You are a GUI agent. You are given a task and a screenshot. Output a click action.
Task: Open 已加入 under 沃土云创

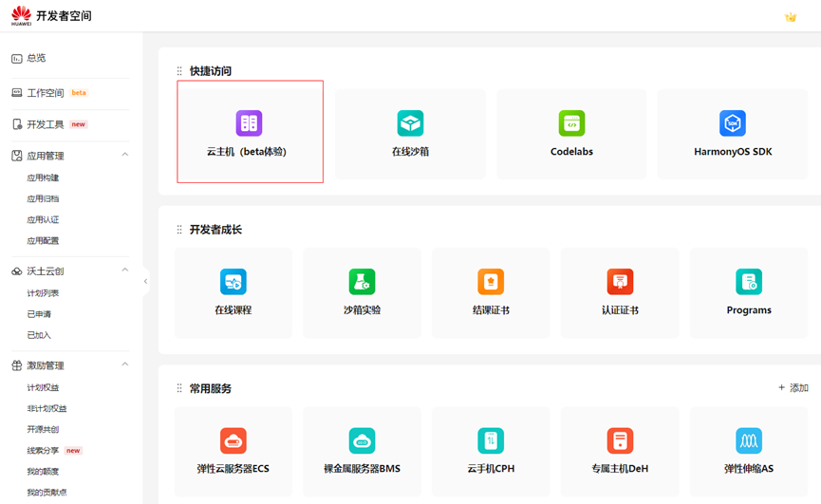pos(39,335)
